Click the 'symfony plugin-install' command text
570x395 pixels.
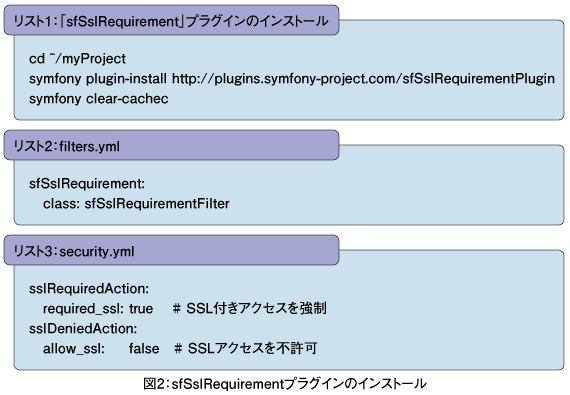pyautogui.click(x=98, y=79)
